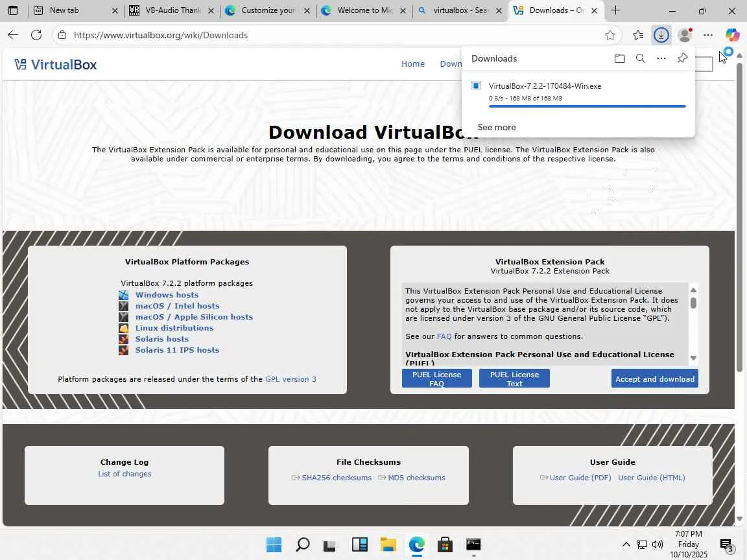This screenshot has width=747, height=560.
Task: Click the Windows hosts platform icon
Action: 123,296
